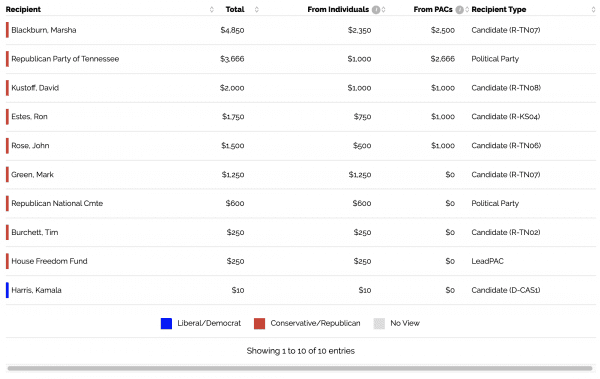This screenshot has width=600, height=379.
Task: Click the $3,666 total value
Action: [232, 59]
